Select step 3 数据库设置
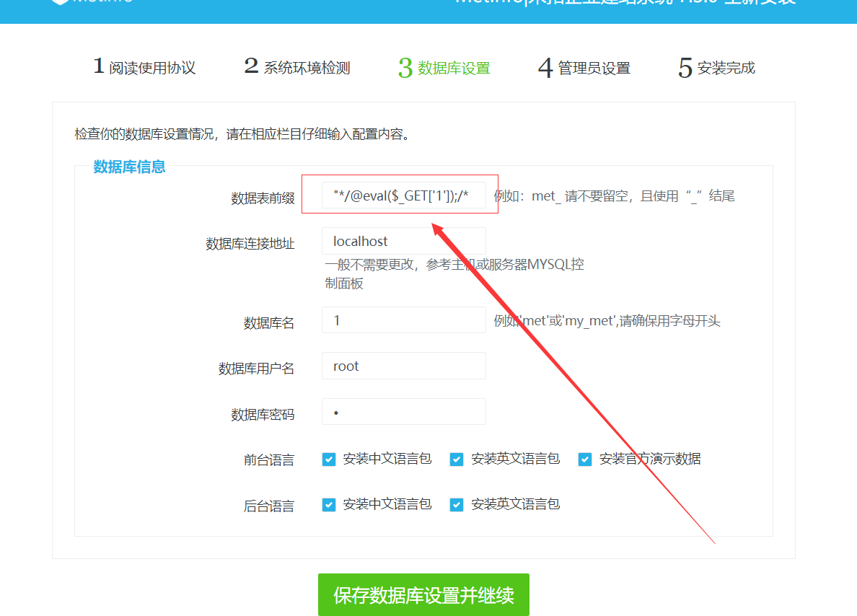Image resolution: width=857 pixels, height=616 pixels. pos(444,66)
